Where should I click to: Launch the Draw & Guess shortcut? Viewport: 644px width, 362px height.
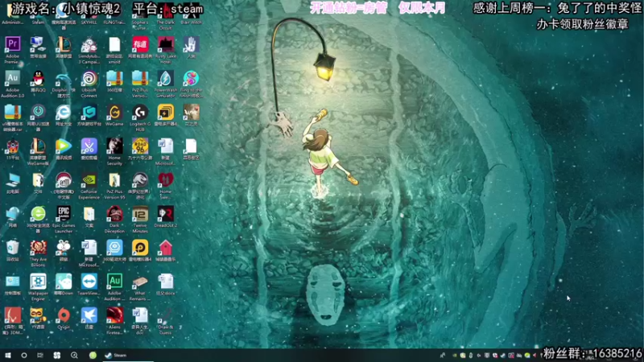point(166,315)
